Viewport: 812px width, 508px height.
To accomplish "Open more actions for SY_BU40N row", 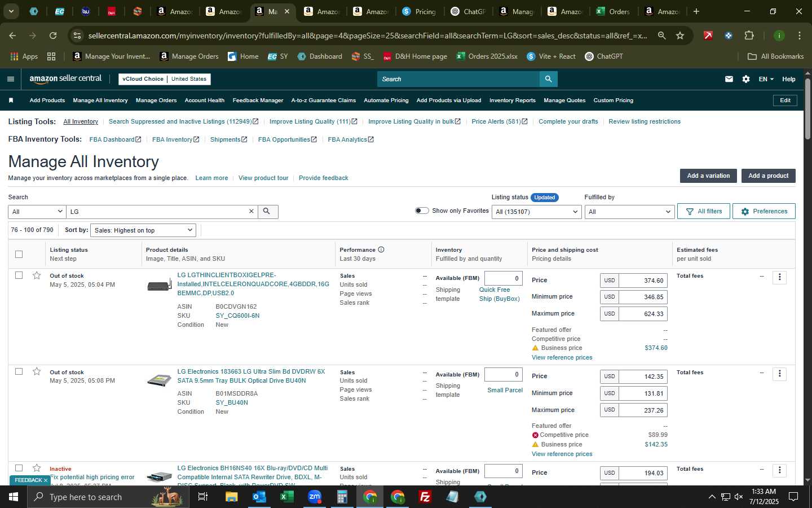I will (779, 374).
